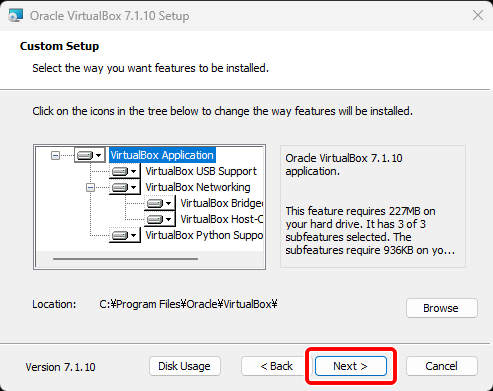
Task: Click the VirtualBox Host-Only drive icon
Action: click(159, 219)
